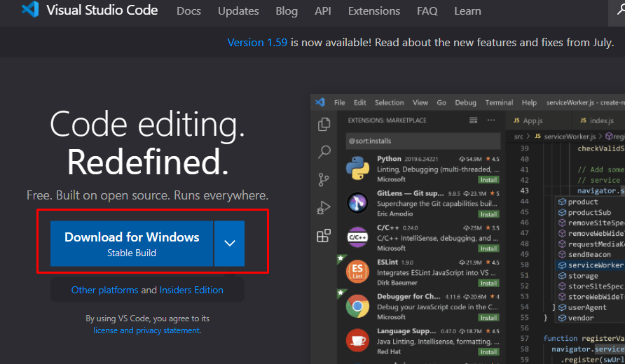Click the Visual Studio Code logo icon

click(30, 10)
